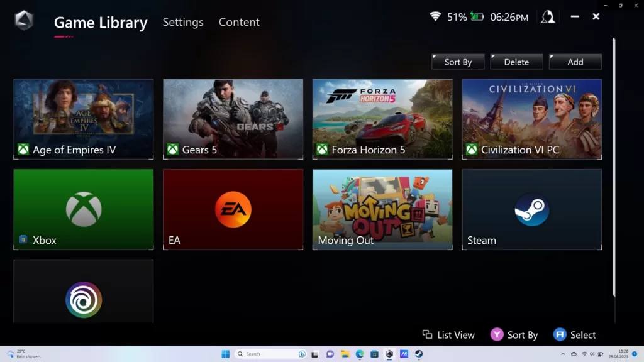Click the Xbox badge on Gears 5
Image resolution: width=644 pixels, height=362 pixels.
(x=173, y=150)
